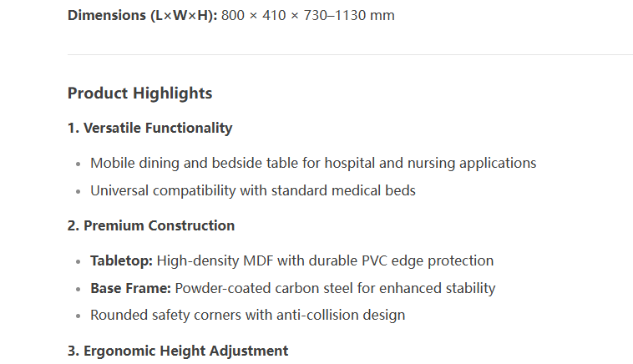Click the Universal compatibility bullet text

[x=253, y=191]
